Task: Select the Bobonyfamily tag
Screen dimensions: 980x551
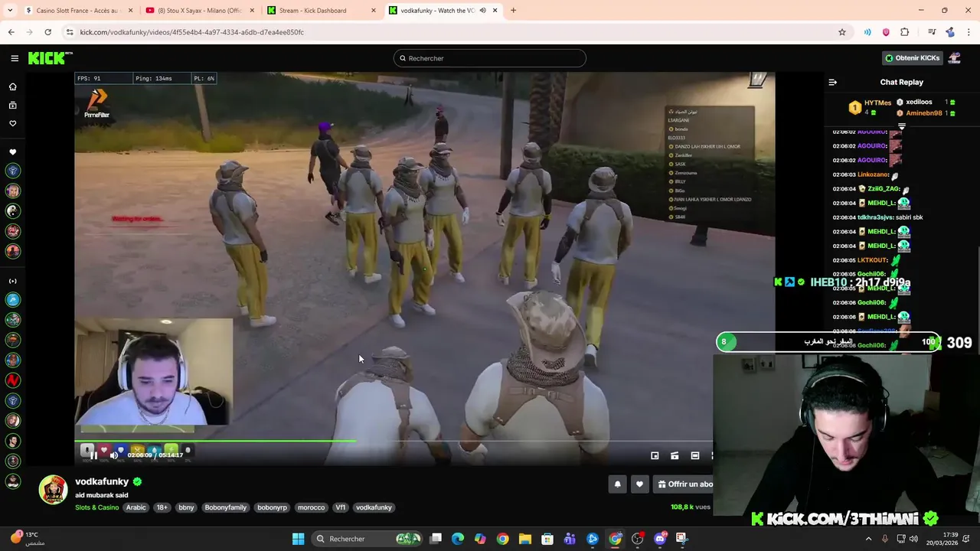Action: click(225, 507)
